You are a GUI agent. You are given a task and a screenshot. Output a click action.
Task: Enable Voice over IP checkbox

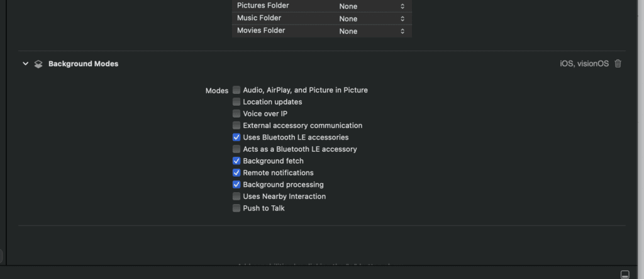tap(236, 114)
